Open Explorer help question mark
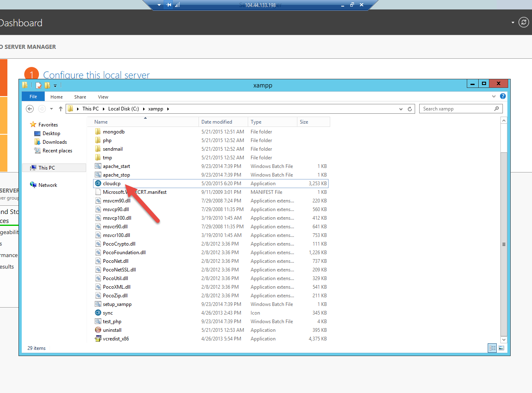 503,96
